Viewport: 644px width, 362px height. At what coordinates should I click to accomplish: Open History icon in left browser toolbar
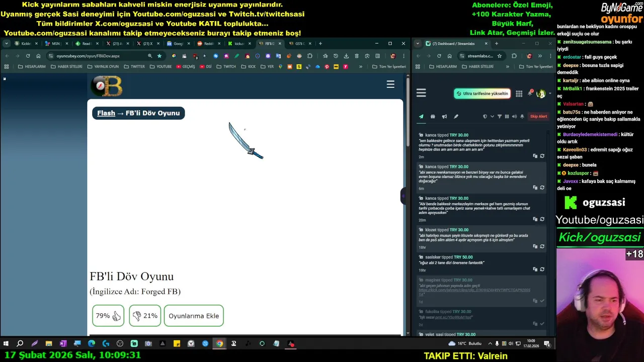click(336, 56)
